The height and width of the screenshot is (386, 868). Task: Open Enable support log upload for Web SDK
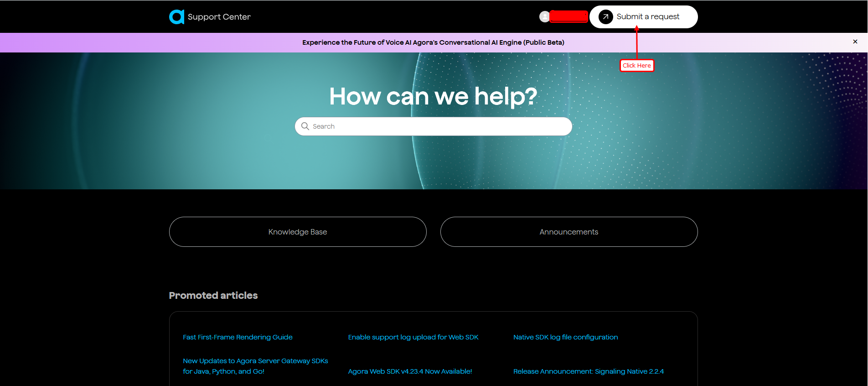(413, 337)
